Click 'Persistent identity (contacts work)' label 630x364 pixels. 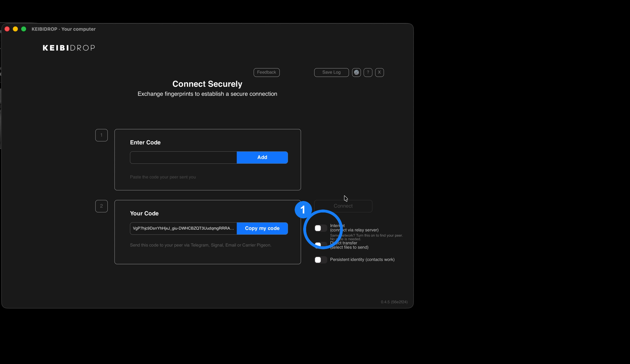tap(362, 260)
